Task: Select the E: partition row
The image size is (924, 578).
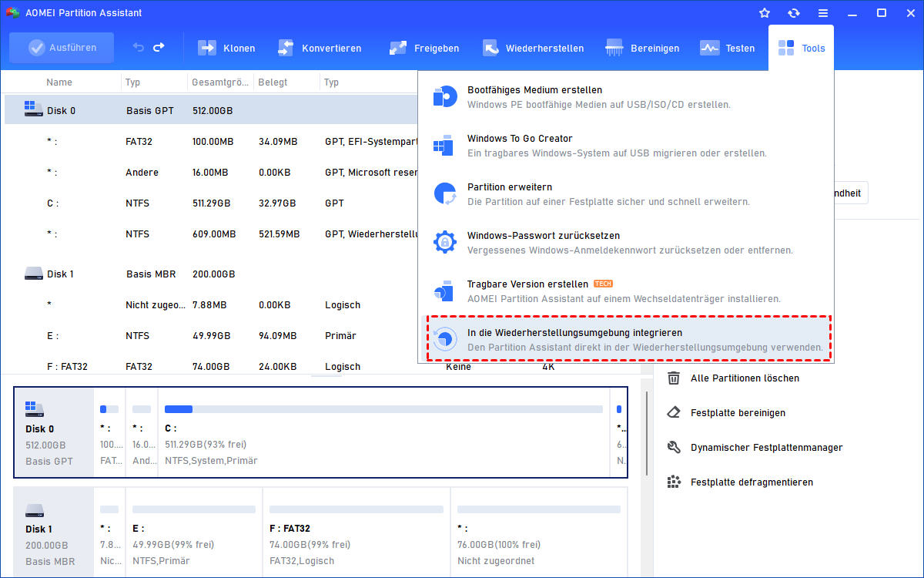Action: point(211,336)
